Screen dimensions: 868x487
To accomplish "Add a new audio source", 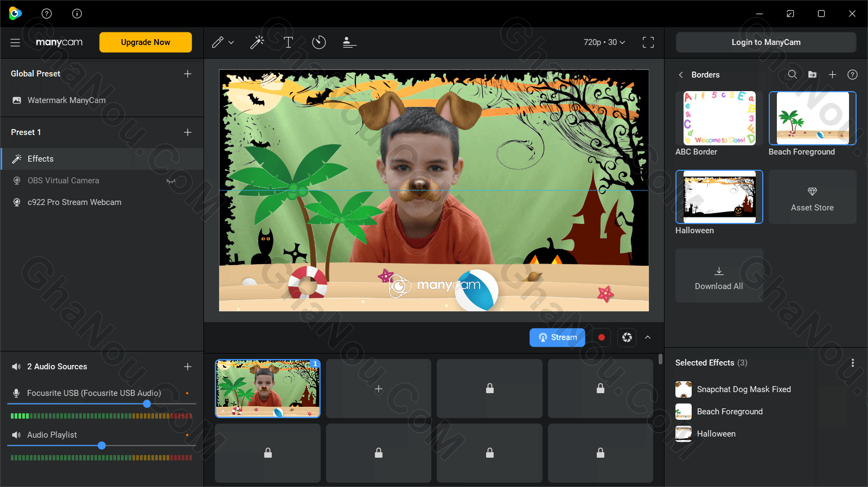I will coord(188,367).
